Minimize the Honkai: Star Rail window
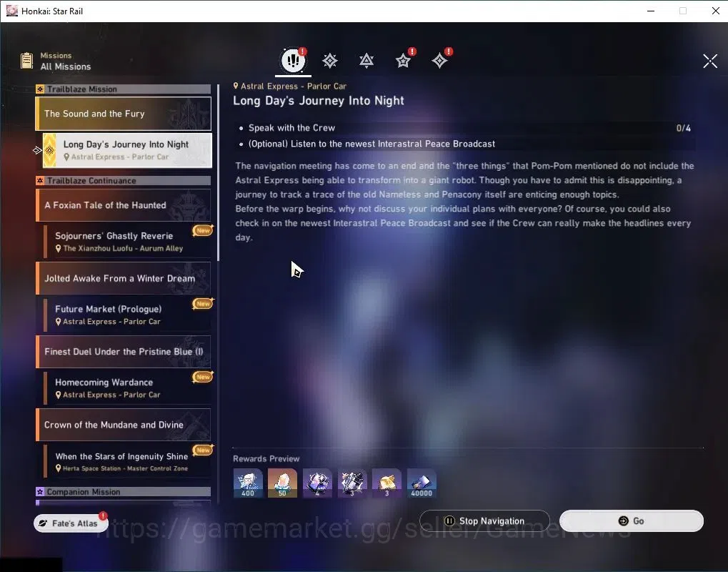Screen dimensions: 728x572 click(651, 11)
